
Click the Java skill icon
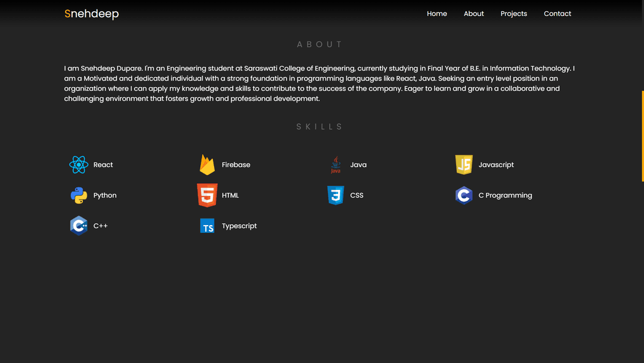tap(336, 165)
